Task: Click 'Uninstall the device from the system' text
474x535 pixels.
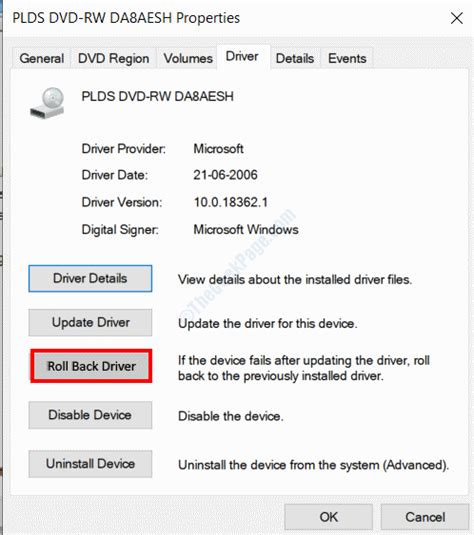Action: point(313,465)
